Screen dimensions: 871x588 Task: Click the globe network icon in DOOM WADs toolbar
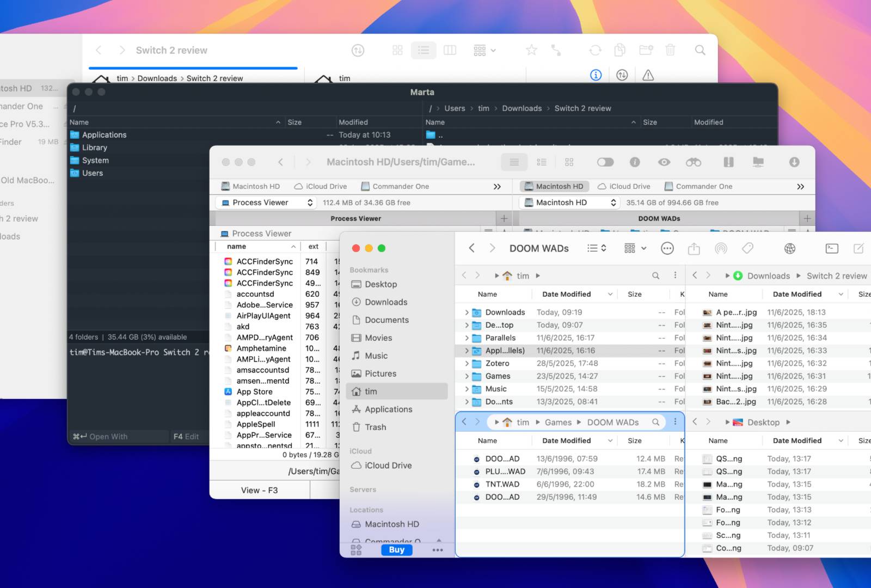[789, 249]
